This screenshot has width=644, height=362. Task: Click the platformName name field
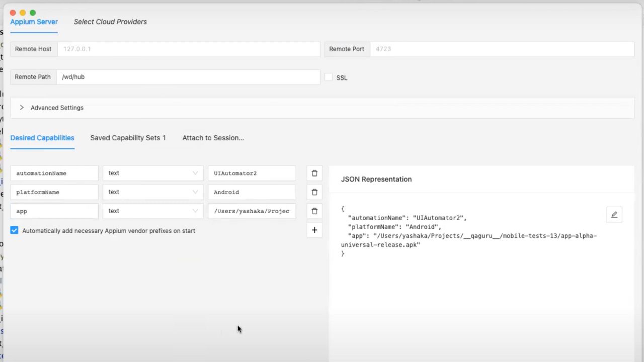click(x=54, y=192)
